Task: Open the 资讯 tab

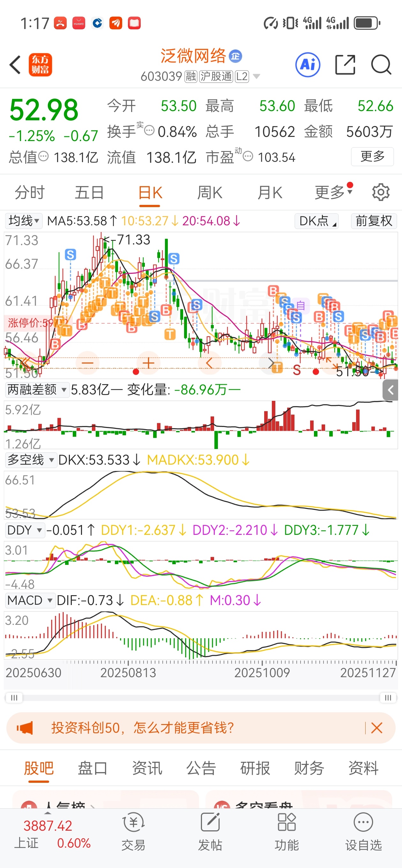Action: [x=147, y=769]
